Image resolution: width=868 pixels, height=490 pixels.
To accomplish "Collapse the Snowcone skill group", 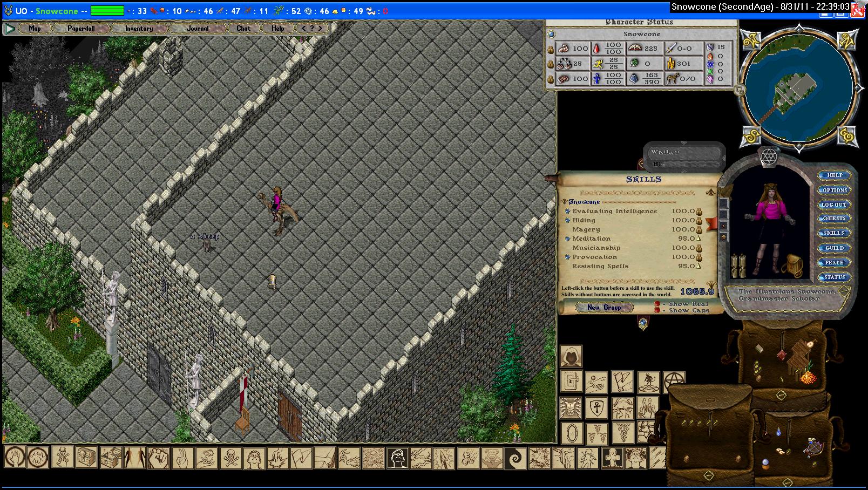I will (565, 202).
